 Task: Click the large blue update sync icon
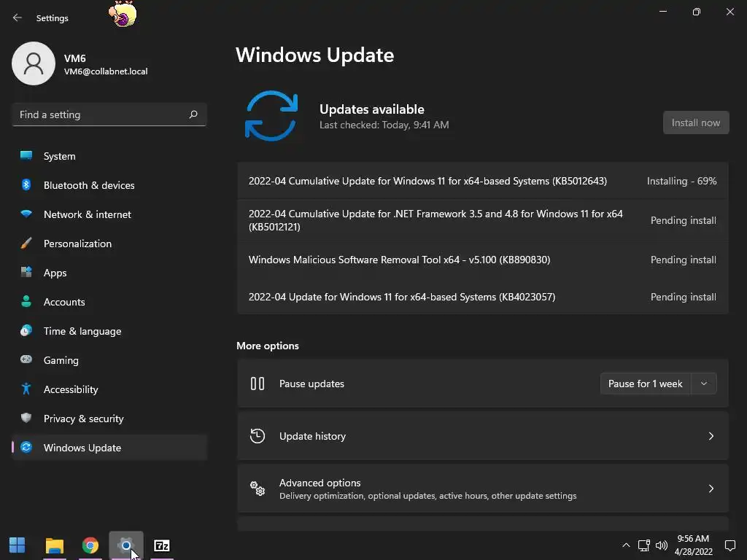(x=271, y=116)
